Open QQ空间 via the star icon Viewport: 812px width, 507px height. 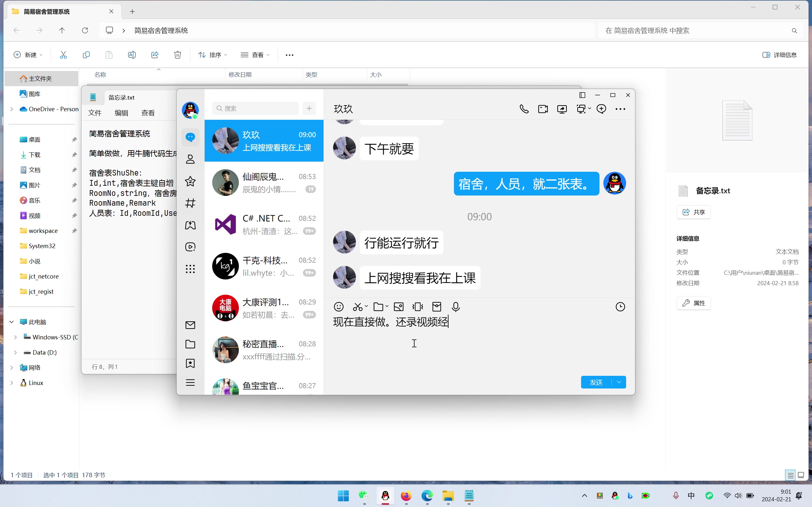(x=190, y=181)
